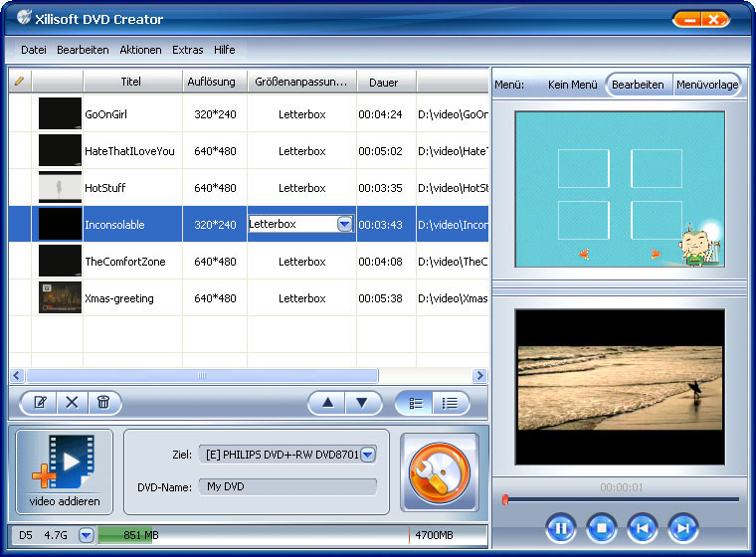The height and width of the screenshot is (557, 756).
Task: Switch to thumbnail list view icon
Action: tap(415, 403)
